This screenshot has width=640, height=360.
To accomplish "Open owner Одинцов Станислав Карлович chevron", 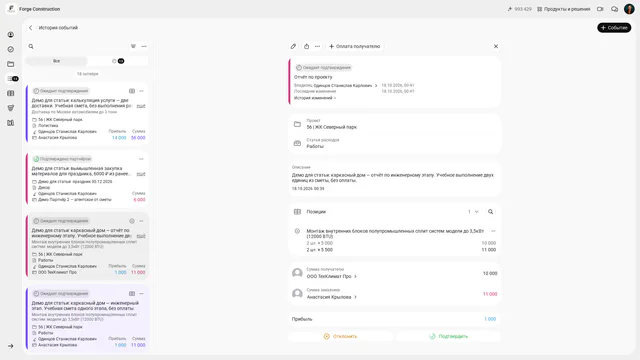I will coord(376,86).
